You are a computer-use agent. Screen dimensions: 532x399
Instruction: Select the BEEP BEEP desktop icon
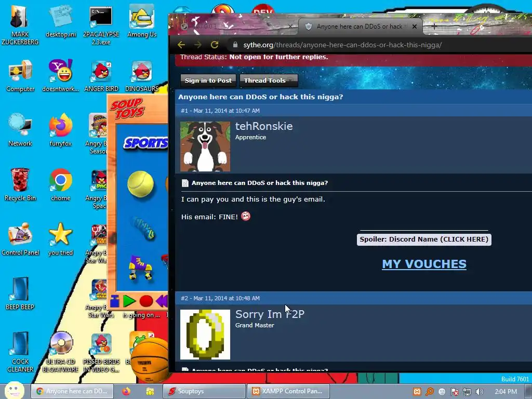point(20,294)
